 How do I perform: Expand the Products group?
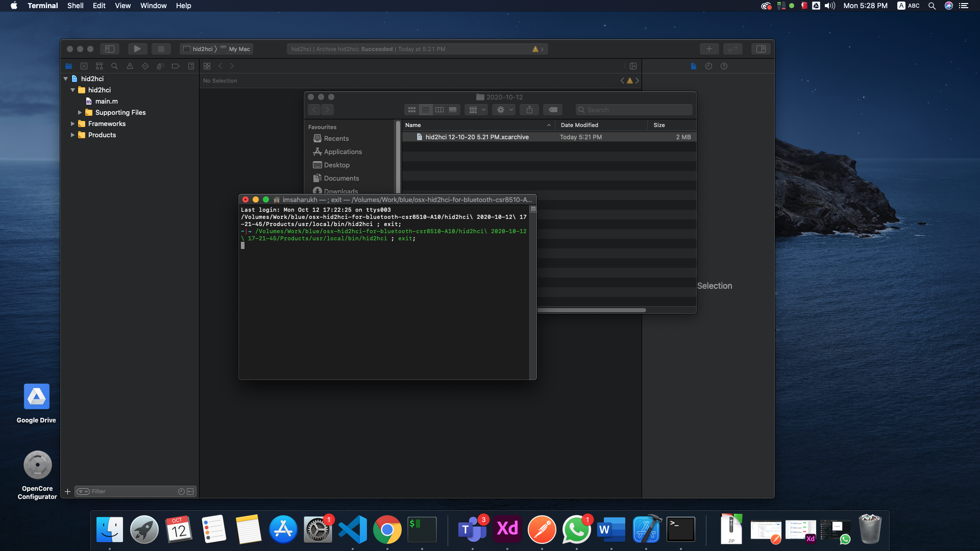click(73, 135)
